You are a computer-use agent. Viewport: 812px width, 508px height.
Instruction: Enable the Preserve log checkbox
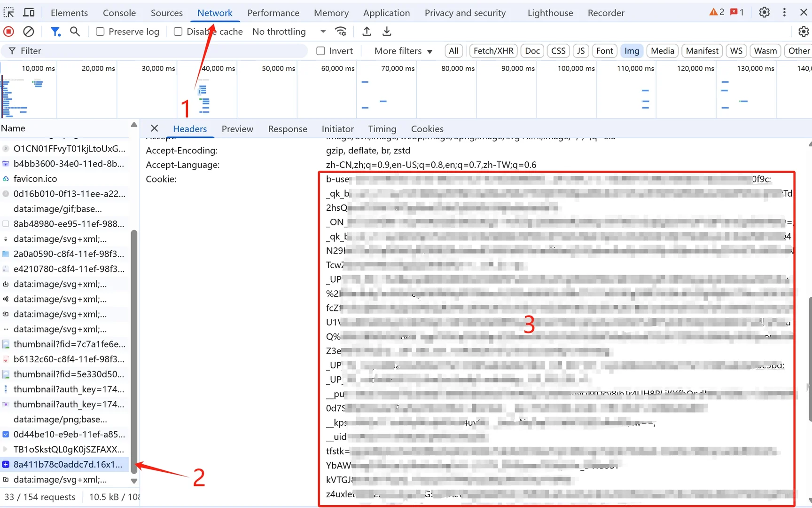pos(100,32)
